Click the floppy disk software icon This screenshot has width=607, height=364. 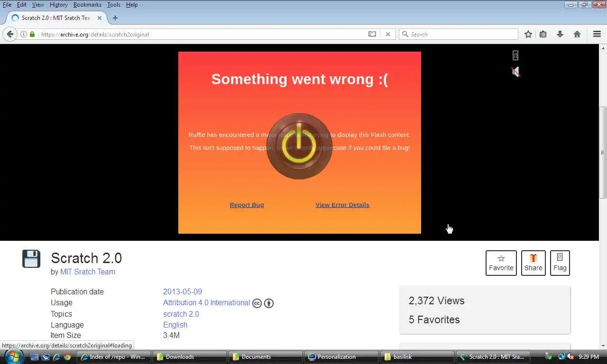[x=31, y=259]
